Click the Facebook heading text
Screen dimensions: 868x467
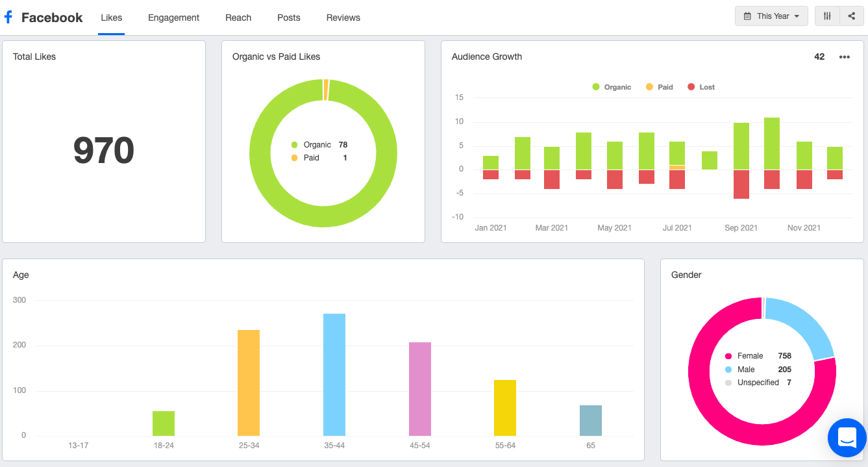coord(52,18)
